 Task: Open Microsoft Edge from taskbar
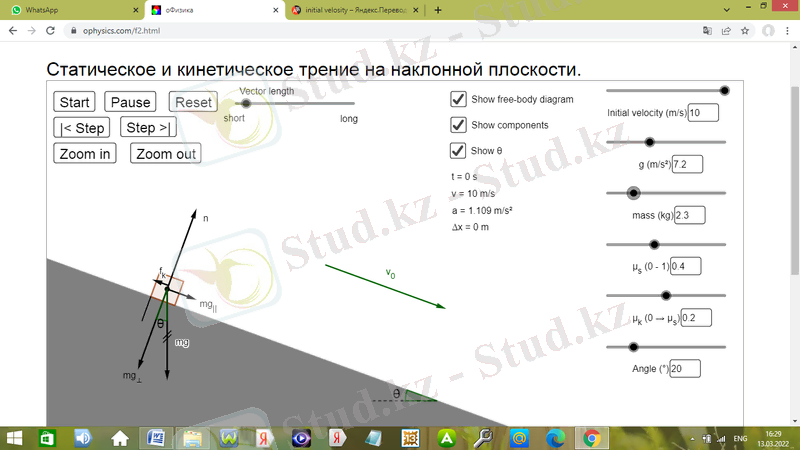coord(556,438)
